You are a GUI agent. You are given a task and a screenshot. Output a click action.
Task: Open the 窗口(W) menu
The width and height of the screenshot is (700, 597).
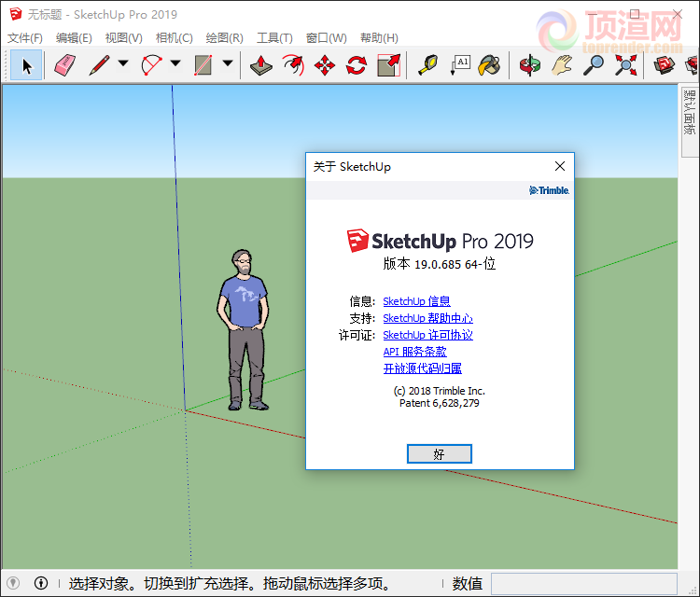327,38
